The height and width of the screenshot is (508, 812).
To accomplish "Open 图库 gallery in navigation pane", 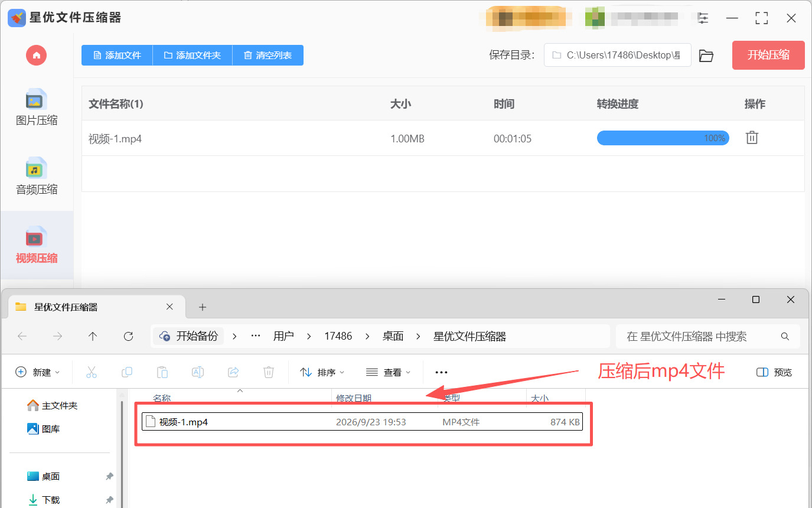I will [44, 429].
